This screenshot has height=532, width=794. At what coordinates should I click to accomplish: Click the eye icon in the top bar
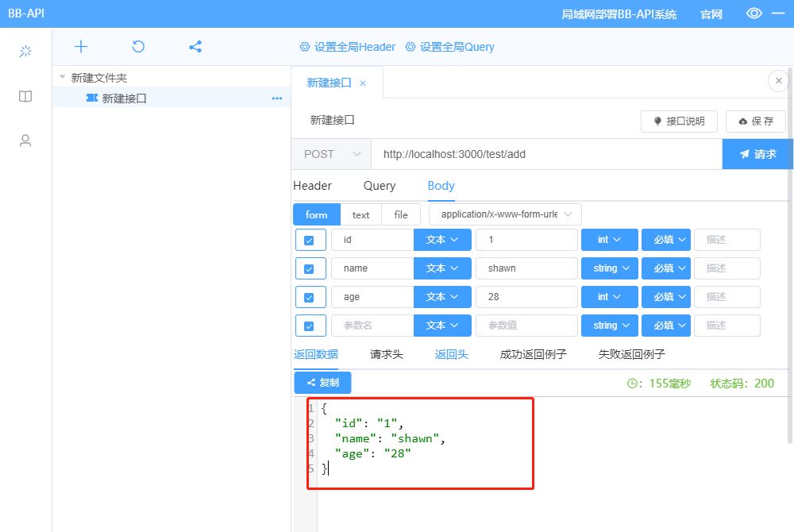pos(754,13)
